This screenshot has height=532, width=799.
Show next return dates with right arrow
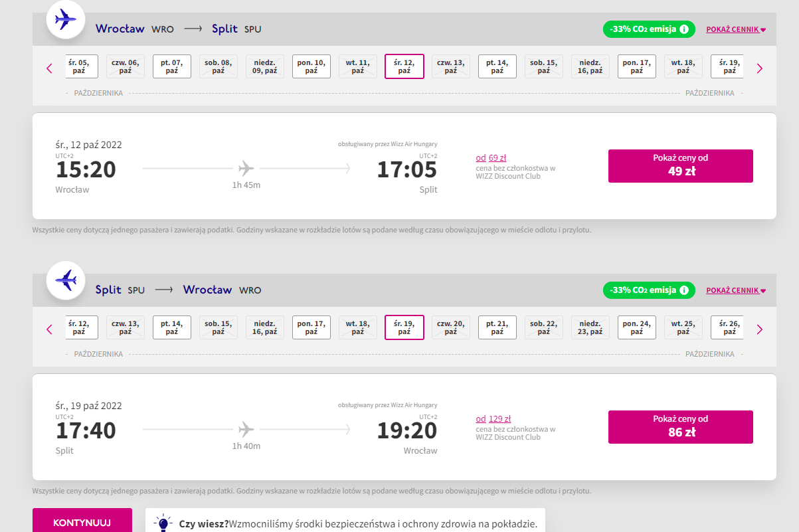pos(760,329)
